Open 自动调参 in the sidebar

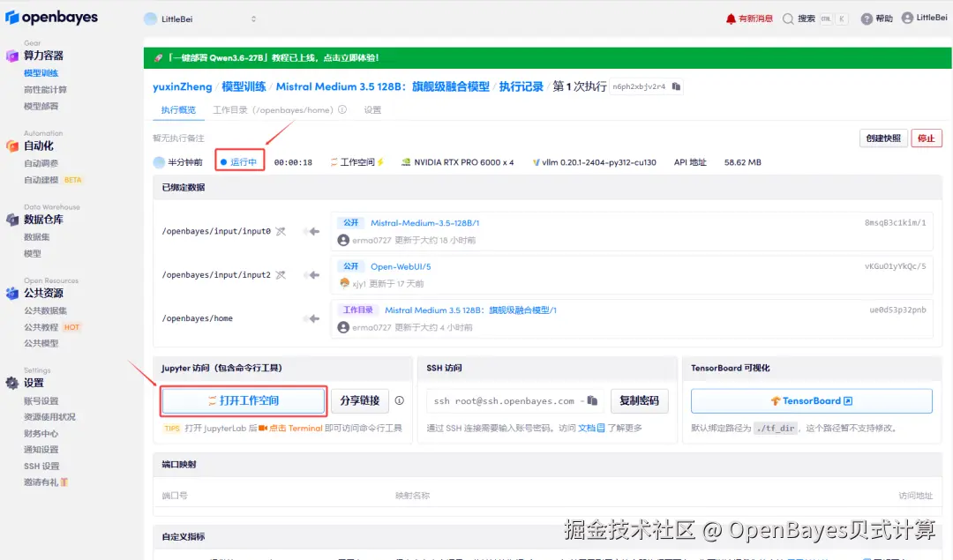click(41, 163)
